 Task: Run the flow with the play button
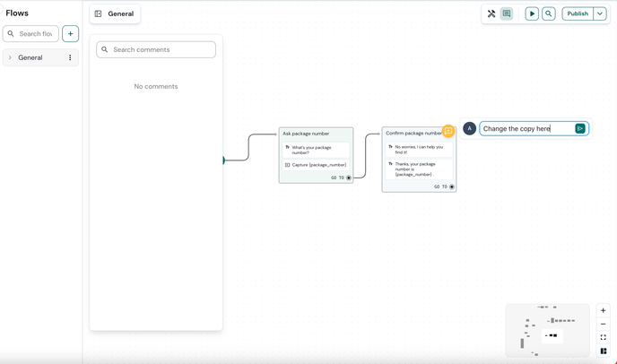(x=532, y=13)
